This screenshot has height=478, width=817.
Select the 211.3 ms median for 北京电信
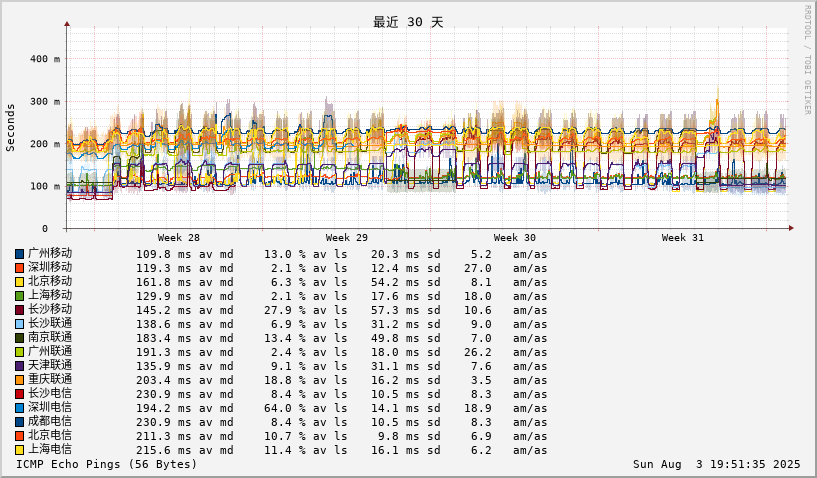164,437
